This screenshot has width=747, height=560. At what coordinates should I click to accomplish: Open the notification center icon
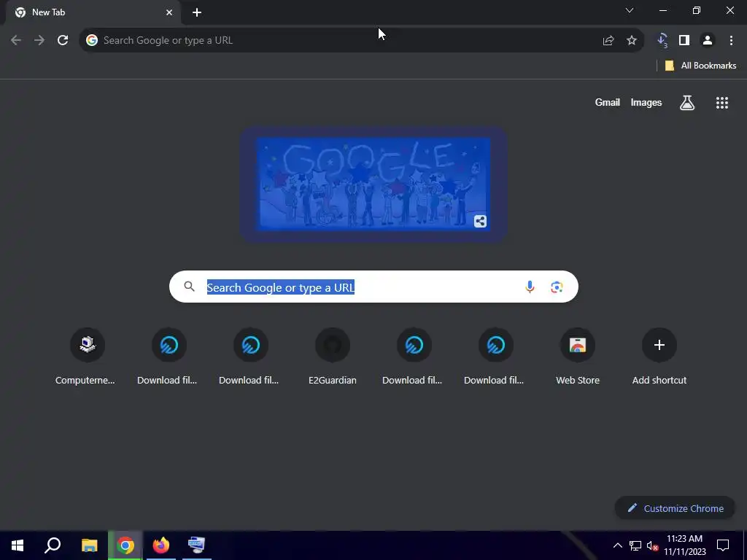click(x=723, y=545)
